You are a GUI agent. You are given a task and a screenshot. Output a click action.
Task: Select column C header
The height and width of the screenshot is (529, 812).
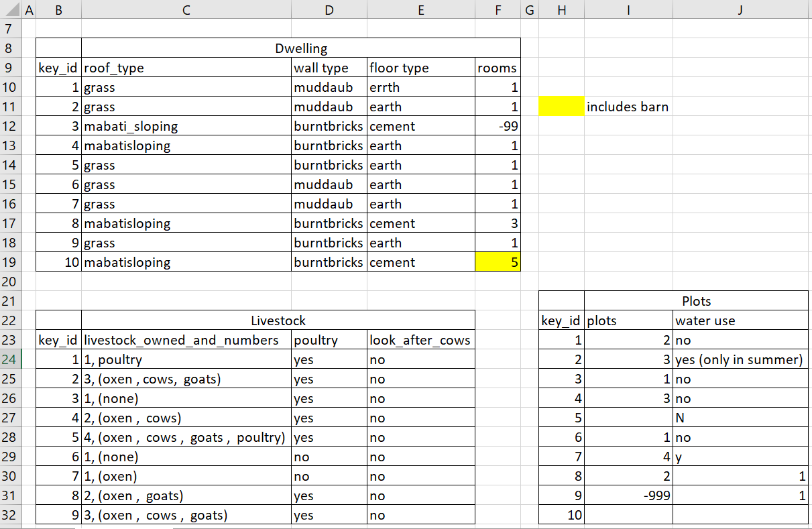[x=186, y=9]
